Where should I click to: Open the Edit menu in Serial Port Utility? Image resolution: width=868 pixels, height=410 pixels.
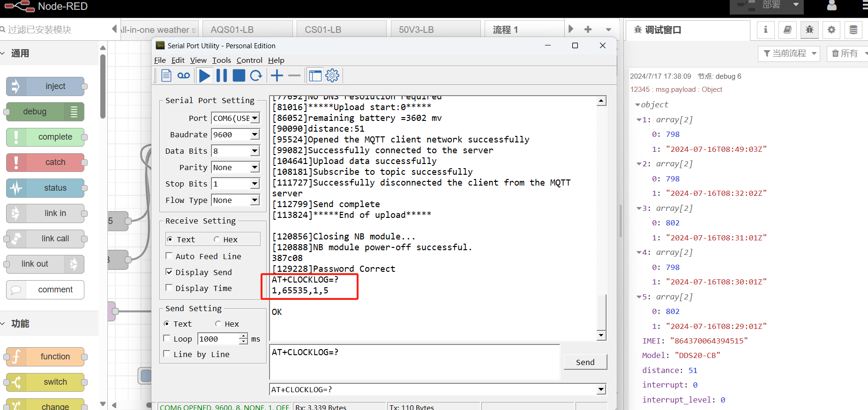178,60
